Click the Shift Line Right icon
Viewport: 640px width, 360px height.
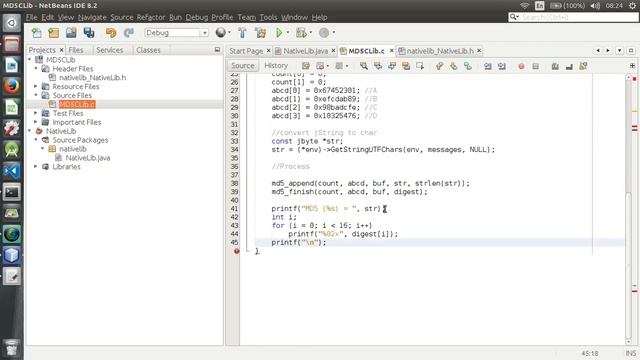[502, 66]
